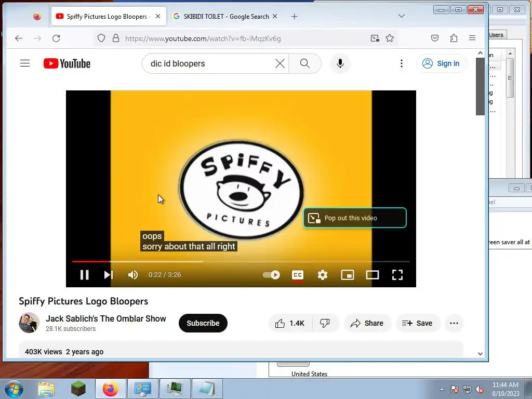Open YouTube settings three-dot menu
Image resolution: width=532 pixels, height=399 pixels.
[402, 63]
